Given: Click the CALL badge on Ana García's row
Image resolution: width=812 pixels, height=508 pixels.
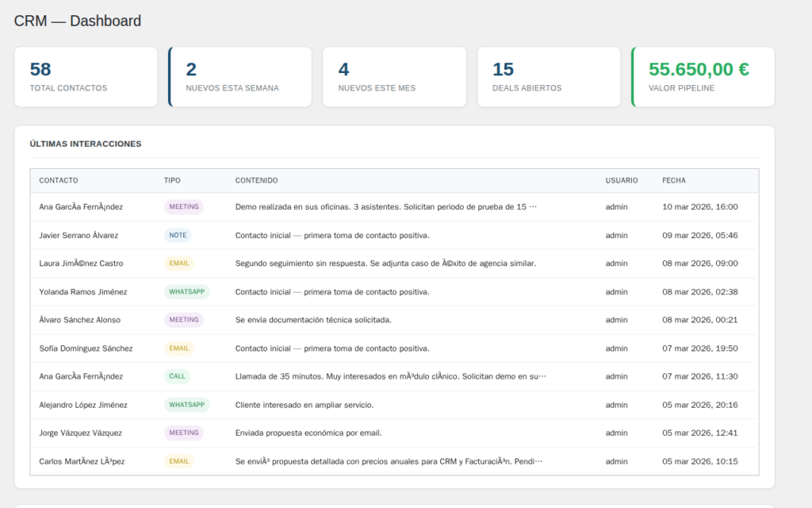Looking at the screenshot, I should coord(178,375).
